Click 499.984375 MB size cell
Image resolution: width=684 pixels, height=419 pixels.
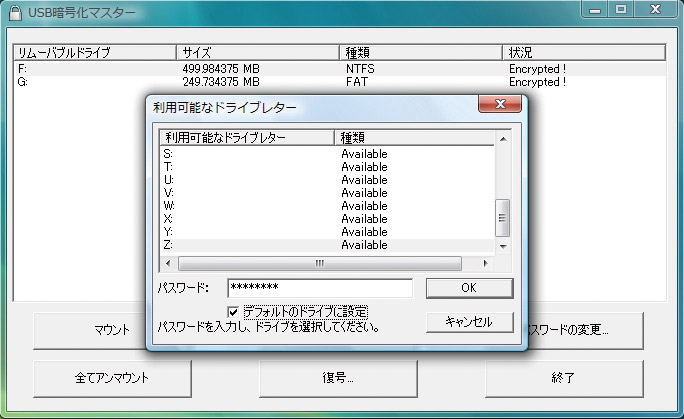(x=221, y=69)
